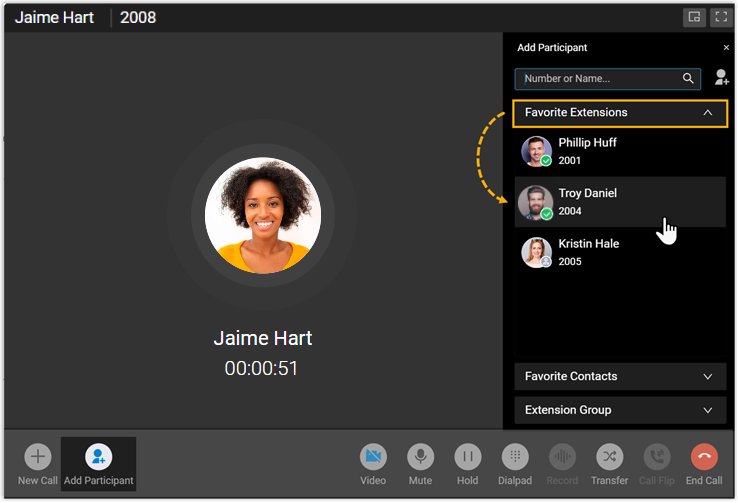Turn on the Video camera

coord(373,456)
